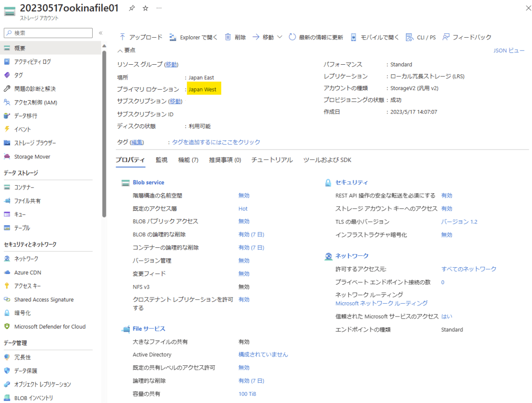Image resolution: width=532 pixels, height=403 pixels.
Task: Click the sidebar scrollbar up arrow
Action: (x=104, y=46)
